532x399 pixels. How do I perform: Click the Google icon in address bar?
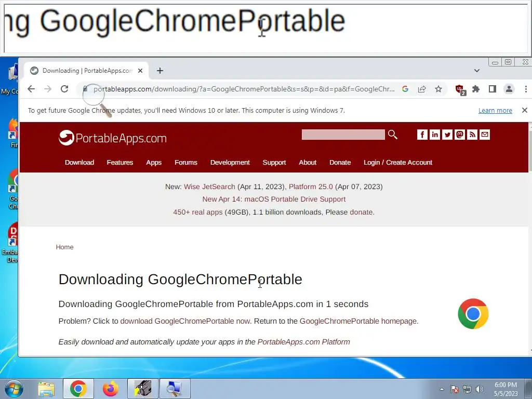pos(405,89)
